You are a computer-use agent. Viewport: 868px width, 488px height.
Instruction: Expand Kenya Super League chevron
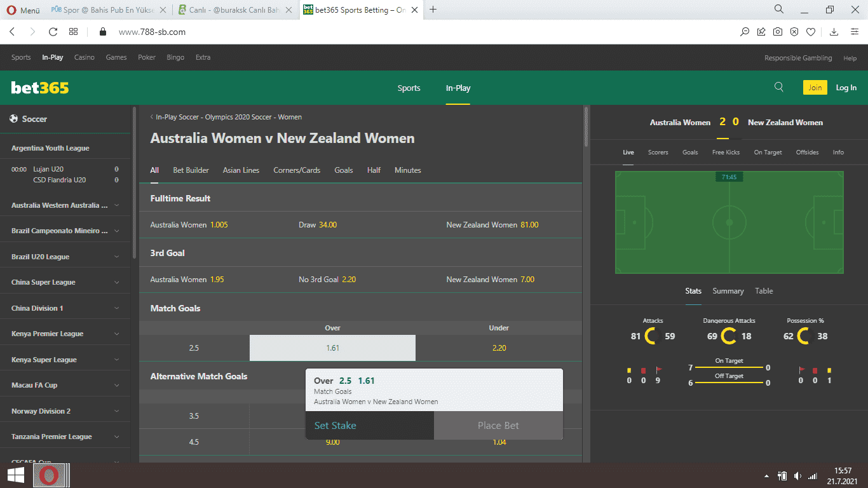[x=117, y=360]
